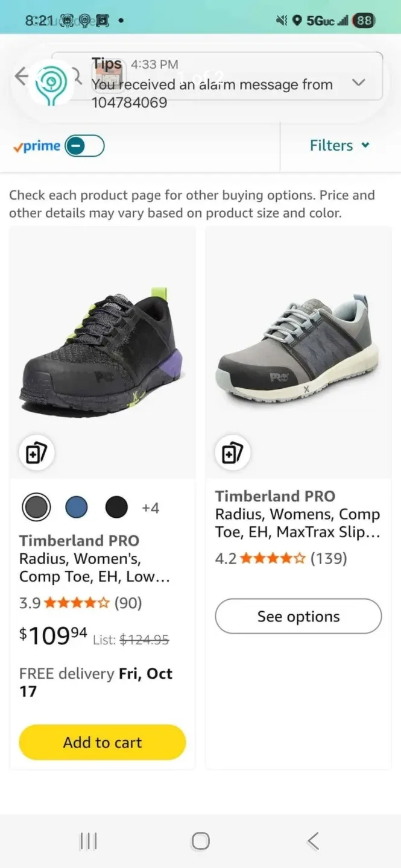Tap the add-to-list card icon on black shoe
The height and width of the screenshot is (868, 401).
tap(37, 453)
